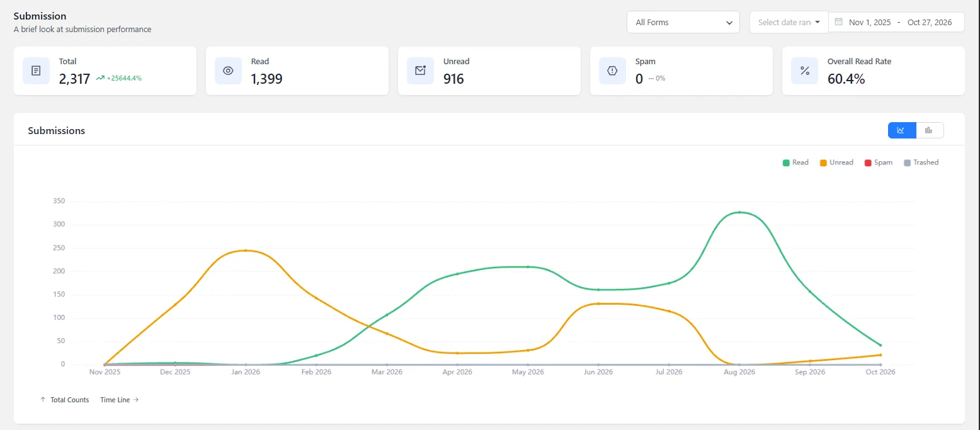Click the Nov 1, 2025 start date field
Image resolution: width=980 pixels, height=430 pixels.
coord(870,22)
